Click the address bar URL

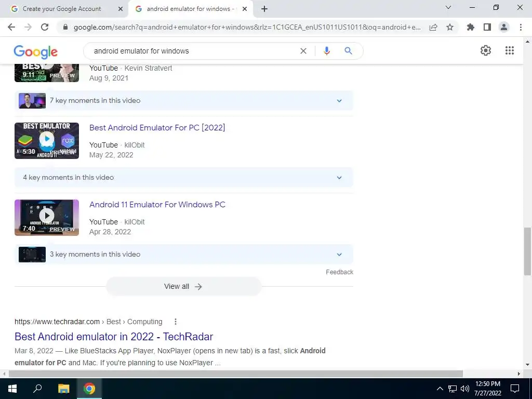[247, 27]
